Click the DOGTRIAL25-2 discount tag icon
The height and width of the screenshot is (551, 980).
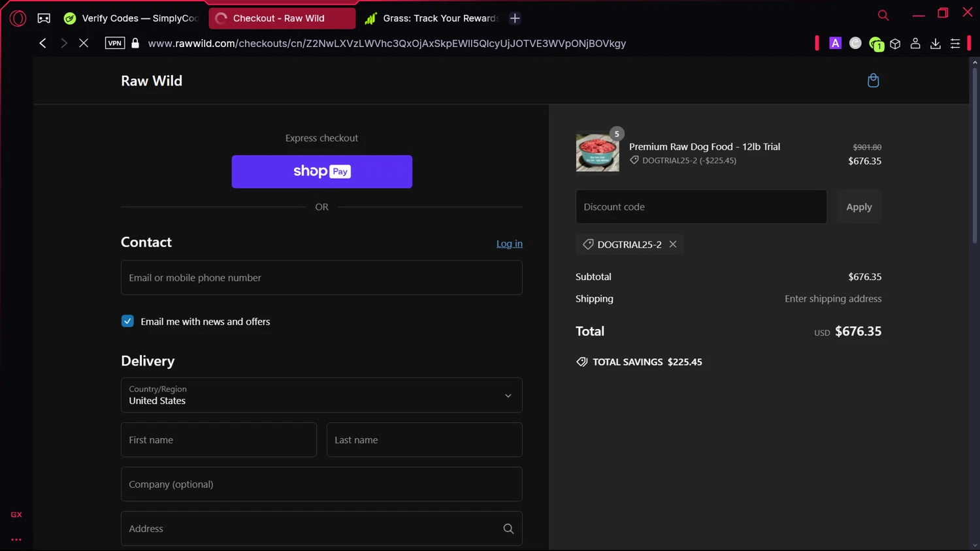(588, 244)
